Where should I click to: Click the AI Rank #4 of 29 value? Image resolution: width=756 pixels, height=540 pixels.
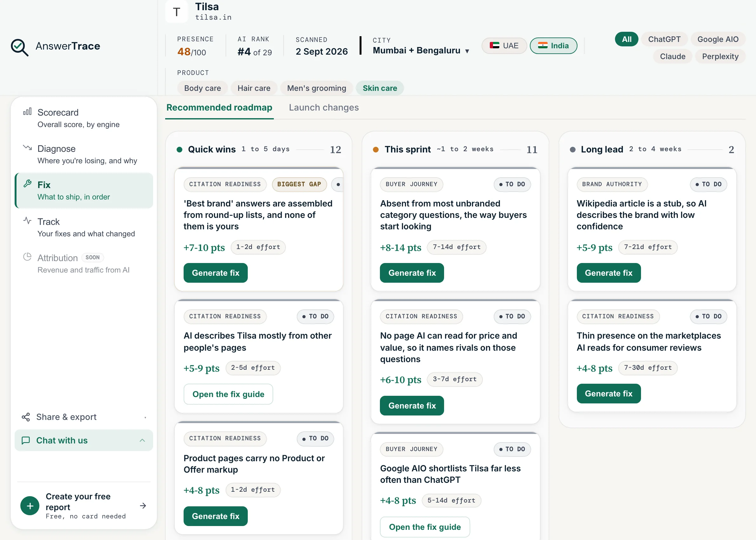click(x=255, y=52)
